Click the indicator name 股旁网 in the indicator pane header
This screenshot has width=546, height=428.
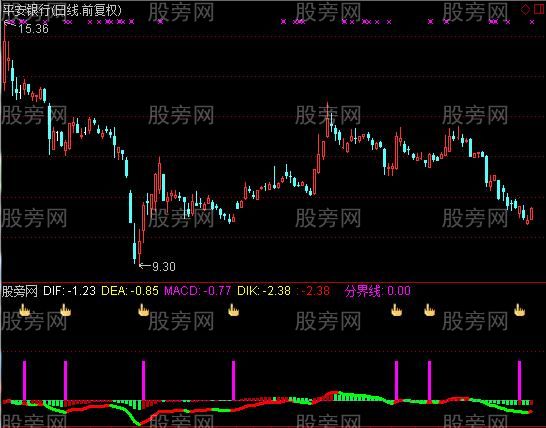click(20, 291)
